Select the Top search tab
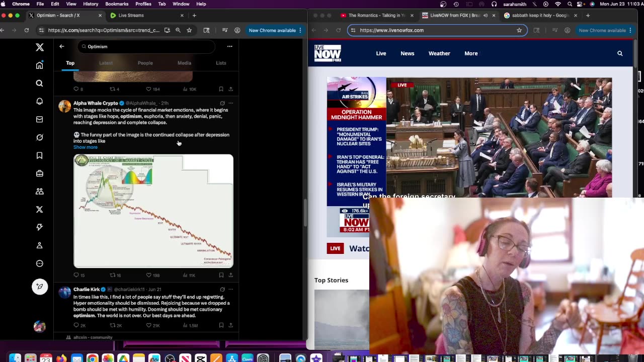644x362 pixels. (70, 63)
